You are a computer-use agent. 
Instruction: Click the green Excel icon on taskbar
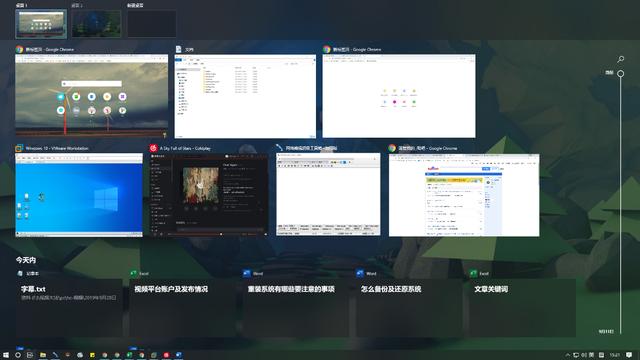(x=129, y=355)
